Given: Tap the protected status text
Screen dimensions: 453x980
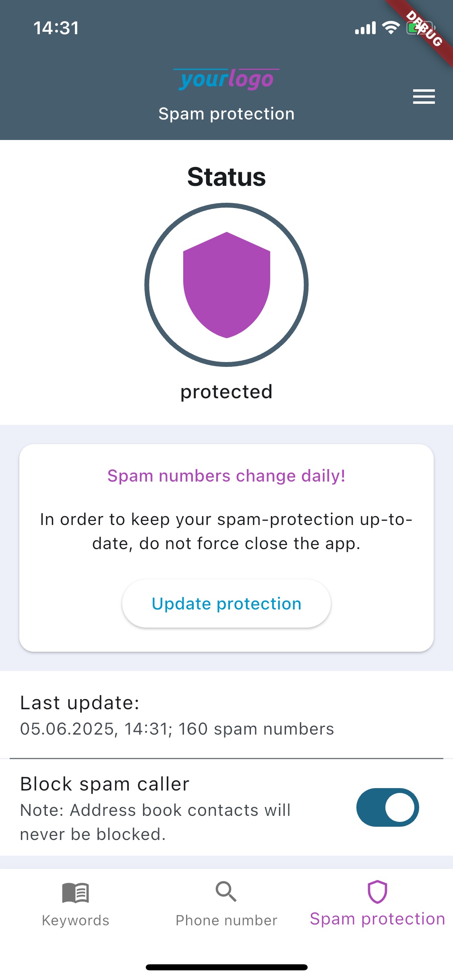Looking at the screenshot, I should point(226,392).
